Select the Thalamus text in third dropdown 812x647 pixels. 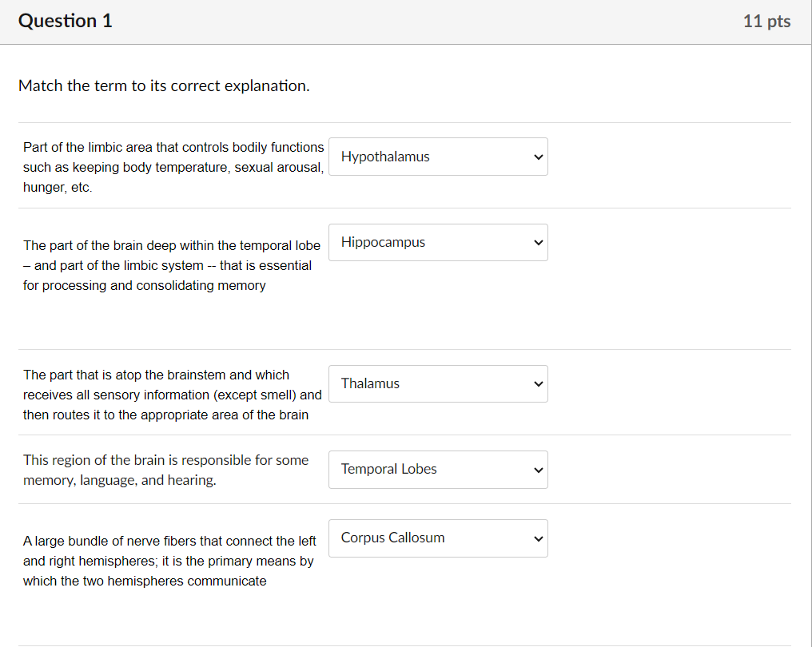click(370, 383)
